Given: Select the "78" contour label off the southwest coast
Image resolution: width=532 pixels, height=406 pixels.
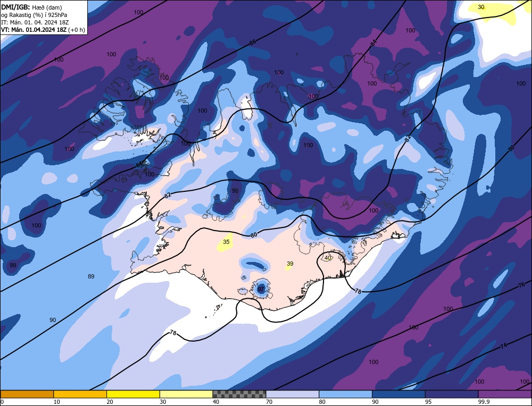Looking at the screenshot, I should [173, 333].
